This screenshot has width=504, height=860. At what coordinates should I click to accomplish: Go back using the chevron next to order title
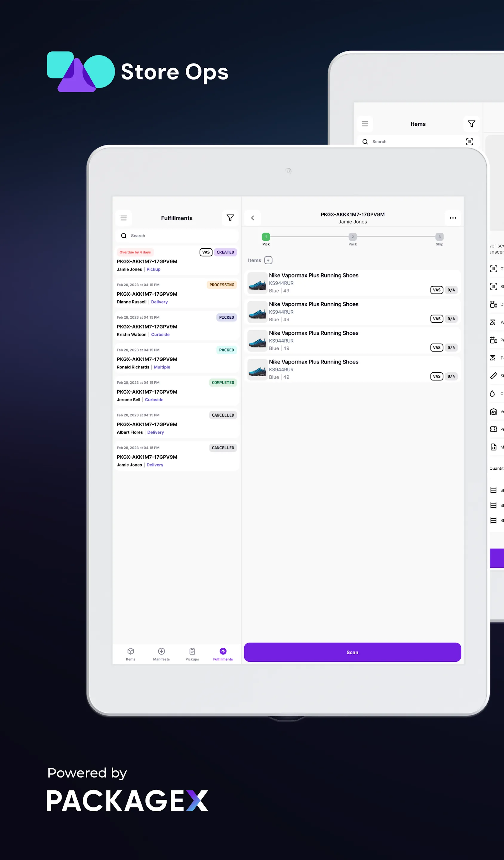[253, 218]
